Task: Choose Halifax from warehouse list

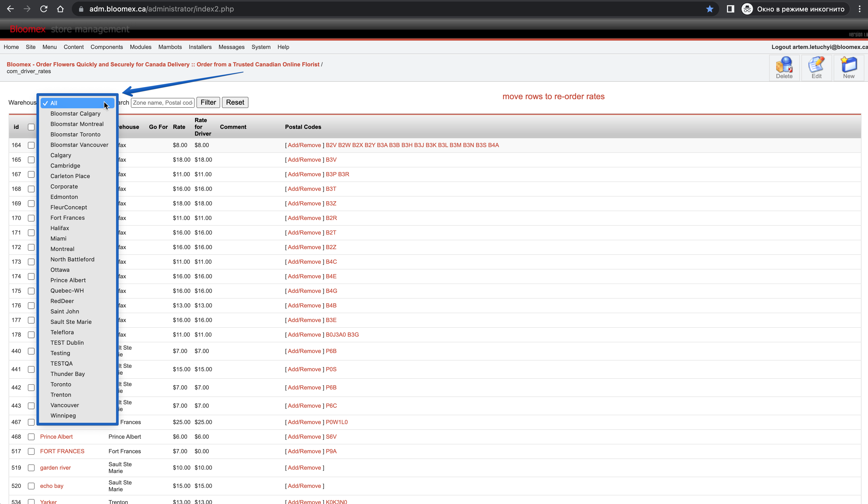Action: [78, 228]
